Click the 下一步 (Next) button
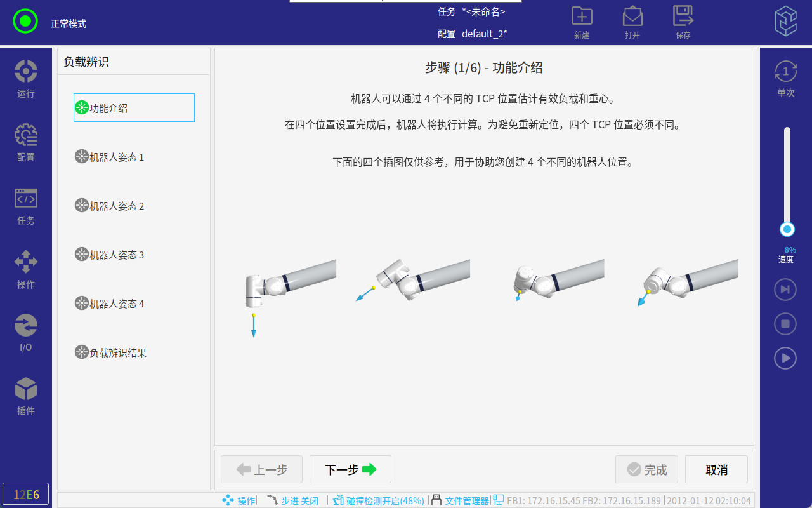 350,469
